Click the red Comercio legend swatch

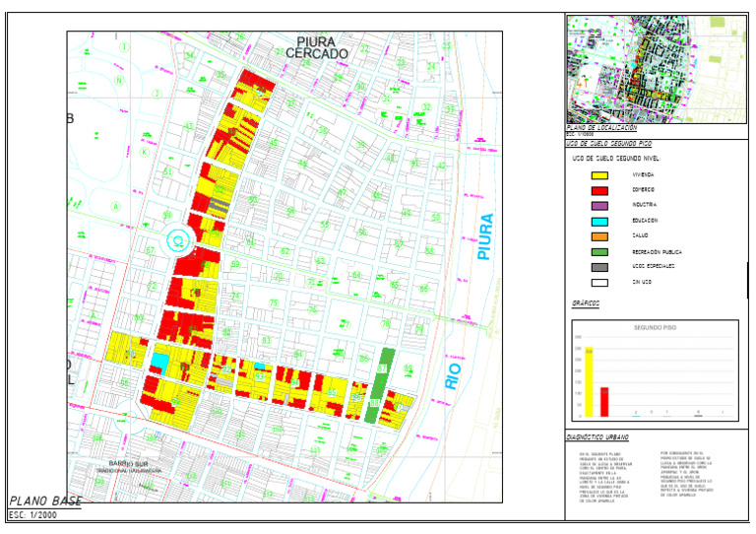[x=599, y=190]
